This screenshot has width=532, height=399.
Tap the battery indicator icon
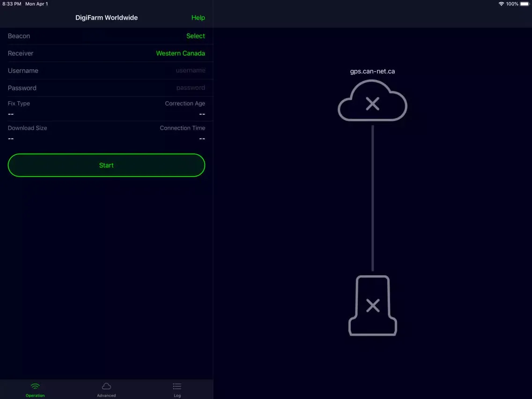pos(525,4)
